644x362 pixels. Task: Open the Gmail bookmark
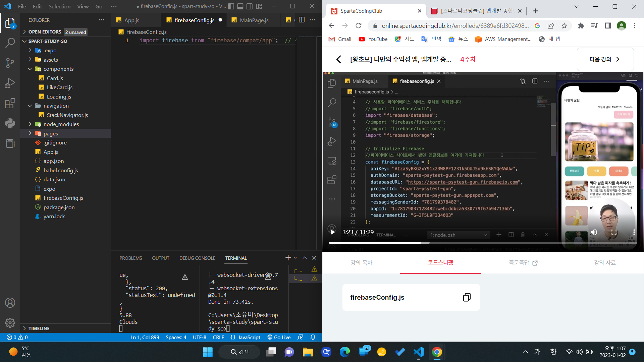pyautogui.click(x=340, y=39)
